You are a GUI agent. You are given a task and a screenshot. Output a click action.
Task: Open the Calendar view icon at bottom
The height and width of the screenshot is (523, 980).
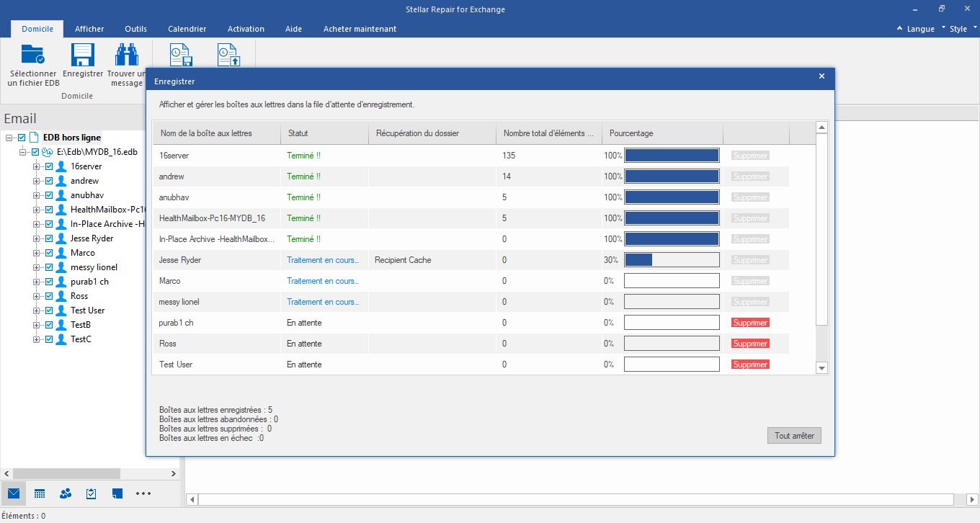pos(40,493)
